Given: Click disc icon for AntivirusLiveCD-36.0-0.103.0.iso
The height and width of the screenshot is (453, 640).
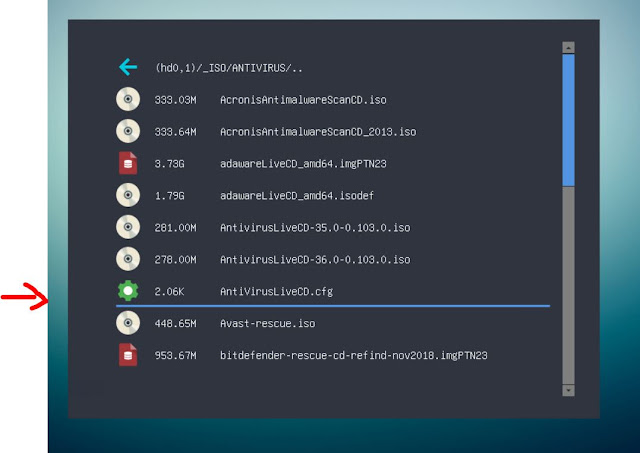Looking at the screenshot, I should point(128,259).
